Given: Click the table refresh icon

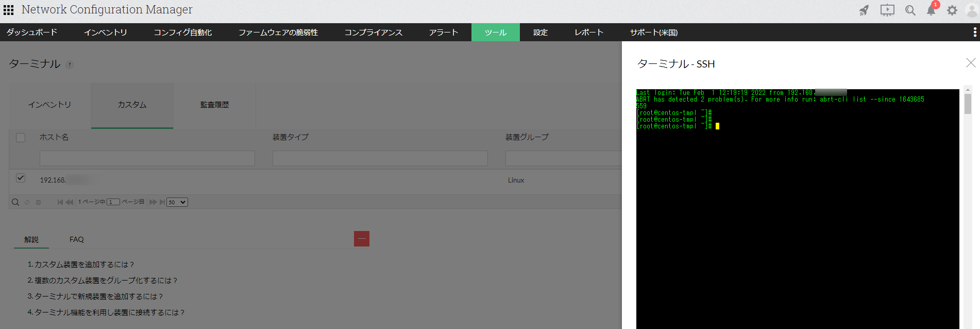Looking at the screenshot, I should [27, 202].
